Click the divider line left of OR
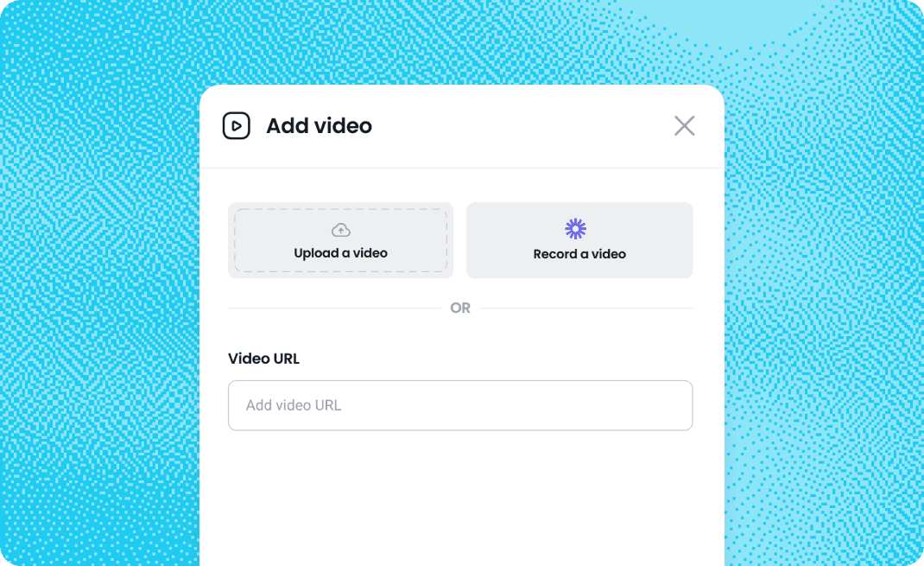Viewport: 924px width, 566px height. click(x=335, y=308)
